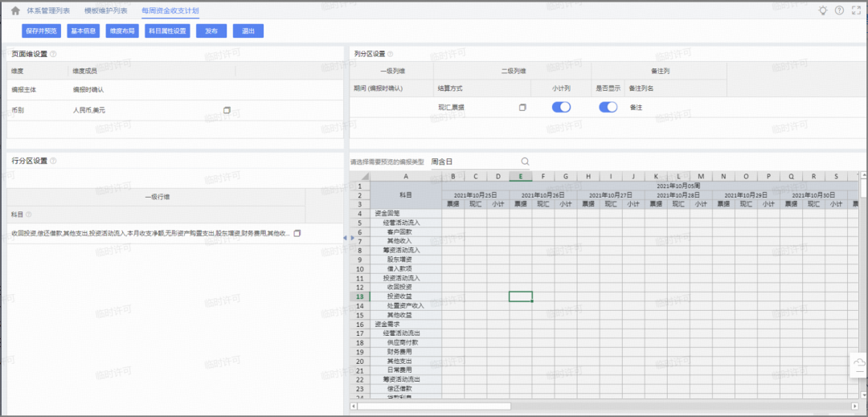Open the help question mark icon in header
The image size is (868, 417).
tap(839, 10)
